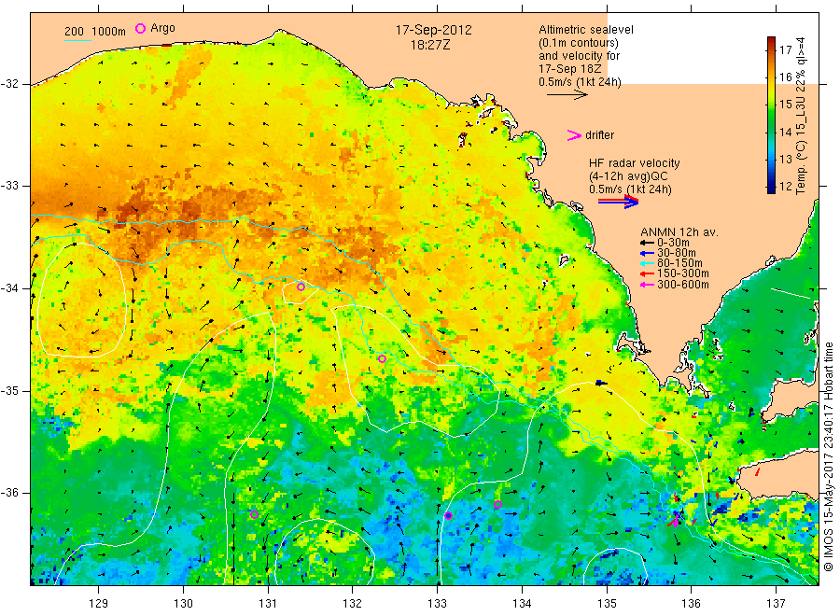Click the magenta mooring arrow near 136°E 36.3°S
Screen dimensions: 840x616
click(x=675, y=519)
